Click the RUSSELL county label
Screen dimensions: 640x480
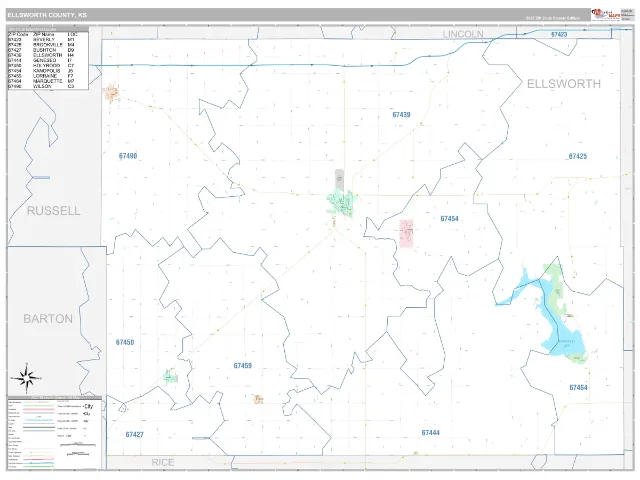[x=54, y=211]
